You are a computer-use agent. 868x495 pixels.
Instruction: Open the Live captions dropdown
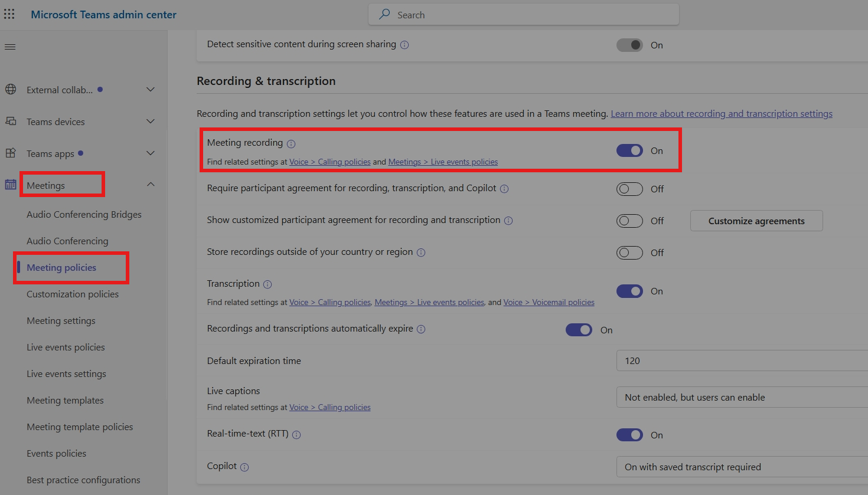pos(742,397)
